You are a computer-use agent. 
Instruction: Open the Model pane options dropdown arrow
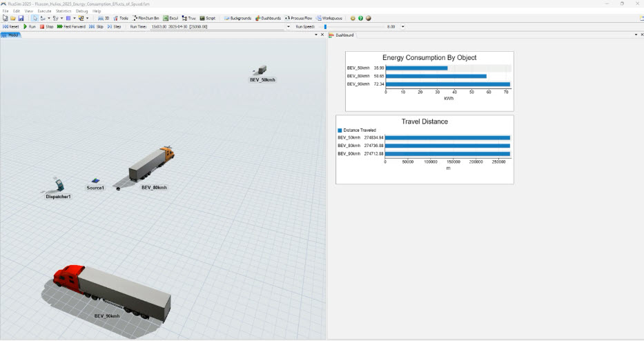click(x=315, y=34)
